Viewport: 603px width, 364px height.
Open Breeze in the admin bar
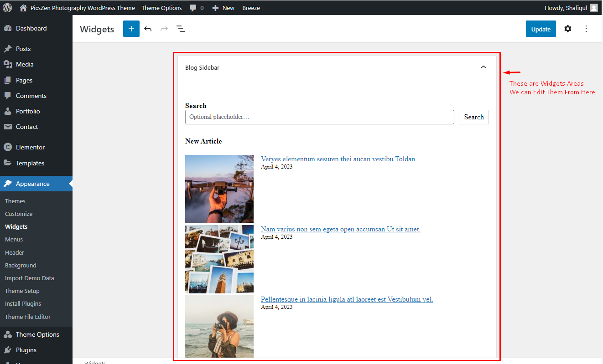251,8
